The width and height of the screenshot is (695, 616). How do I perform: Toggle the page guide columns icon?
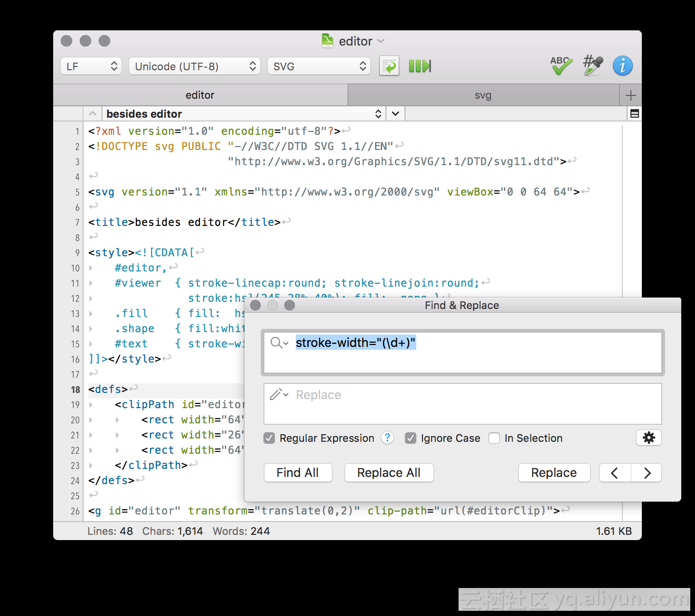pyautogui.click(x=420, y=66)
